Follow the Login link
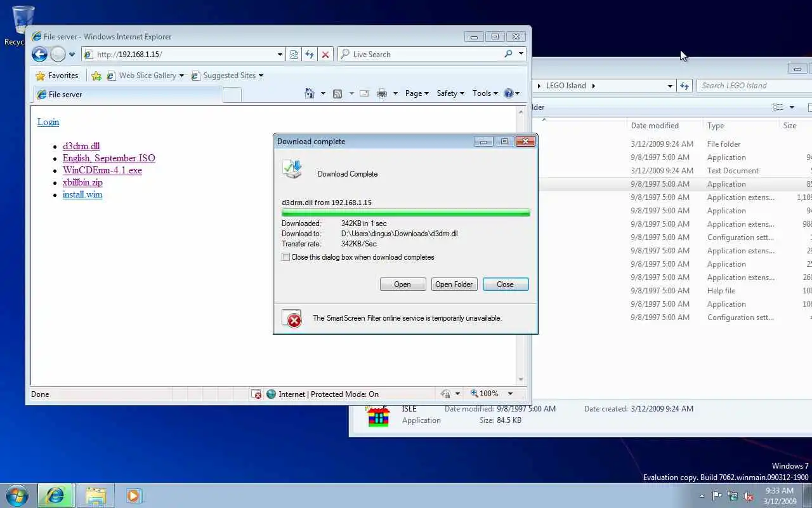 pyautogui.click(x=48, y=122)
